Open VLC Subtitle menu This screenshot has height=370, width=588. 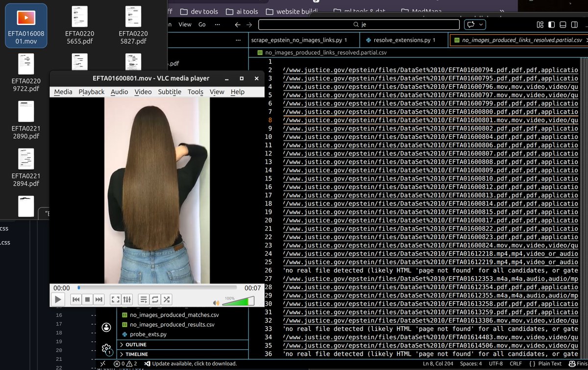[x=170, y=92]
